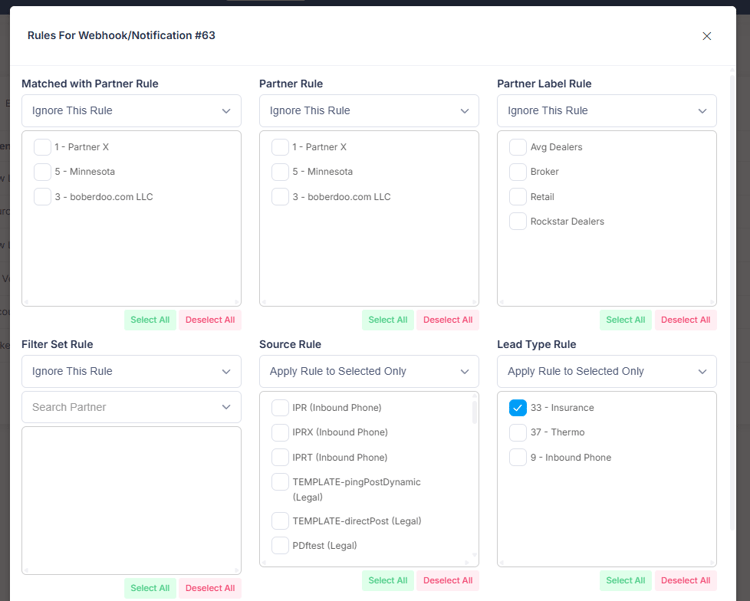
Task: Click Deselect All under Lead Type Rule
Action: [x=685, y=580]
